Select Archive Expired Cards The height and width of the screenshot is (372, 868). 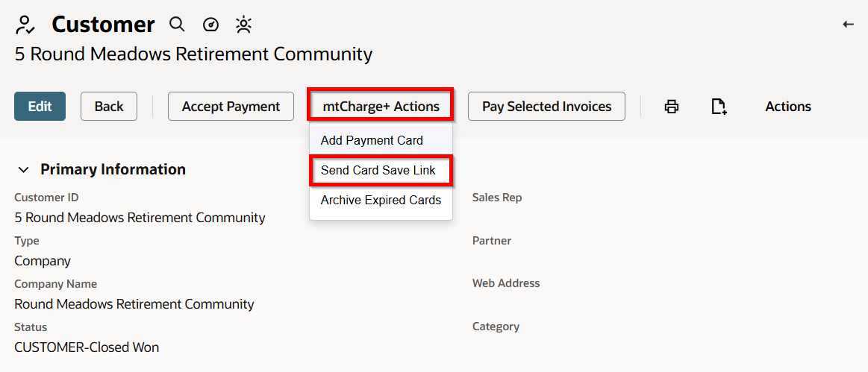(x=381, y=200)
